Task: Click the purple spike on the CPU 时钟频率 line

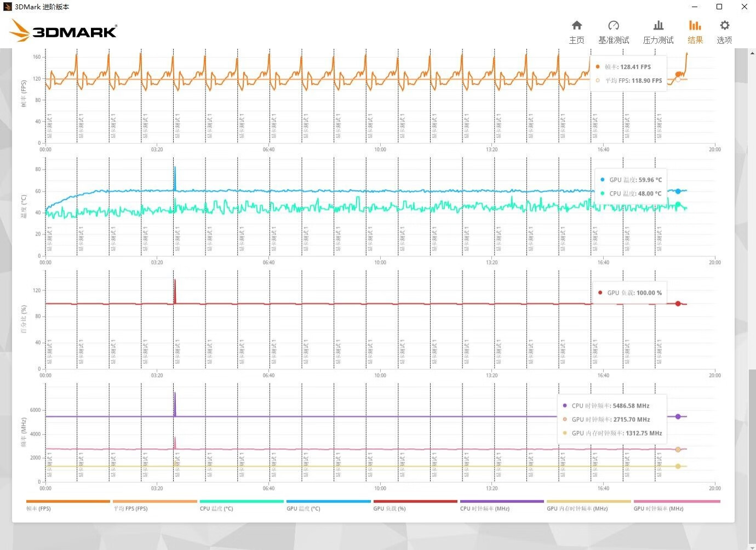Action: 175,404
